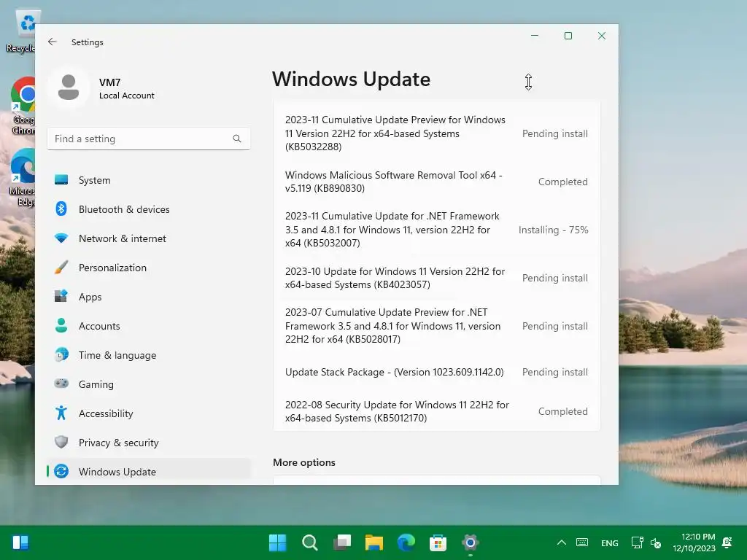Open the clock showing 12:10 PM
747x560 pixels.
(694, 542)
